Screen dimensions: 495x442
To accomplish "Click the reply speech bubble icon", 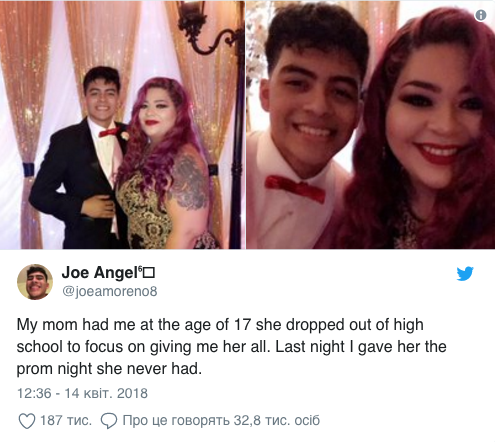I will tap(109, 421).
